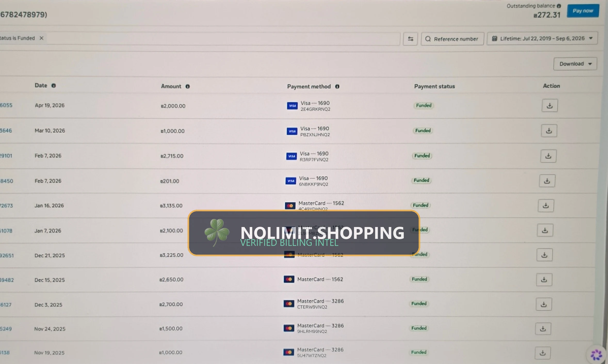Select the Action column header

551,86
